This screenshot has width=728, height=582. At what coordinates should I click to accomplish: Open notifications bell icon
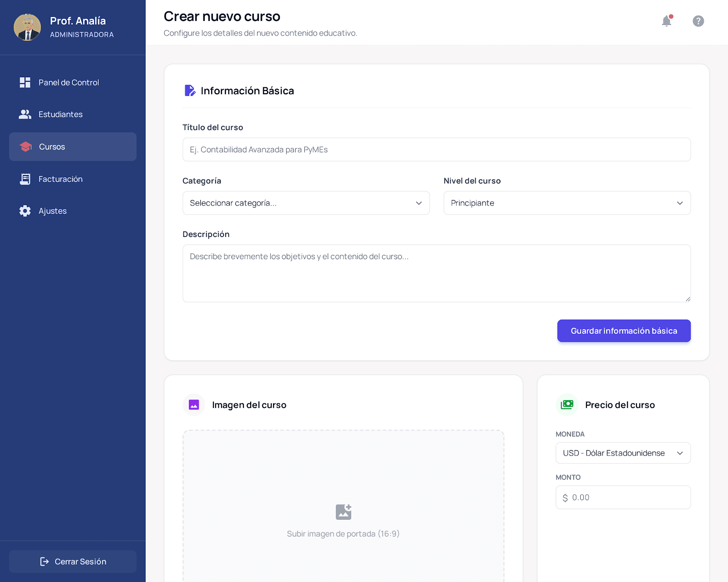[667, 21]
